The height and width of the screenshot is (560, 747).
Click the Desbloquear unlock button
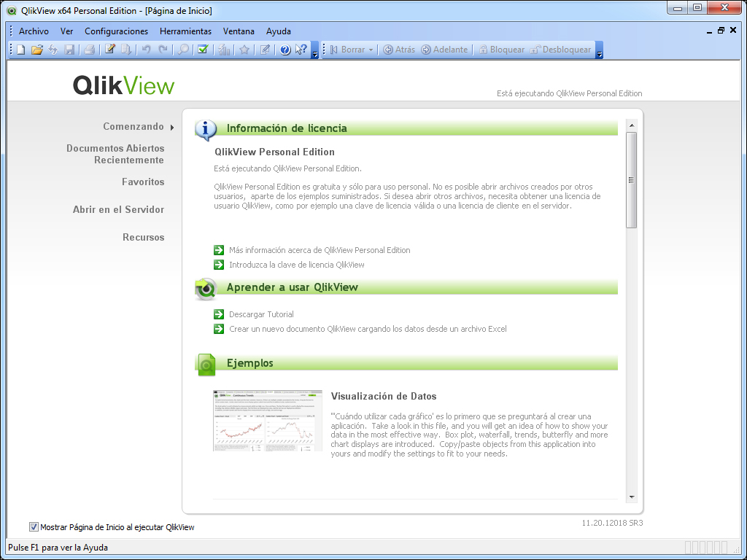click(560, 50)
